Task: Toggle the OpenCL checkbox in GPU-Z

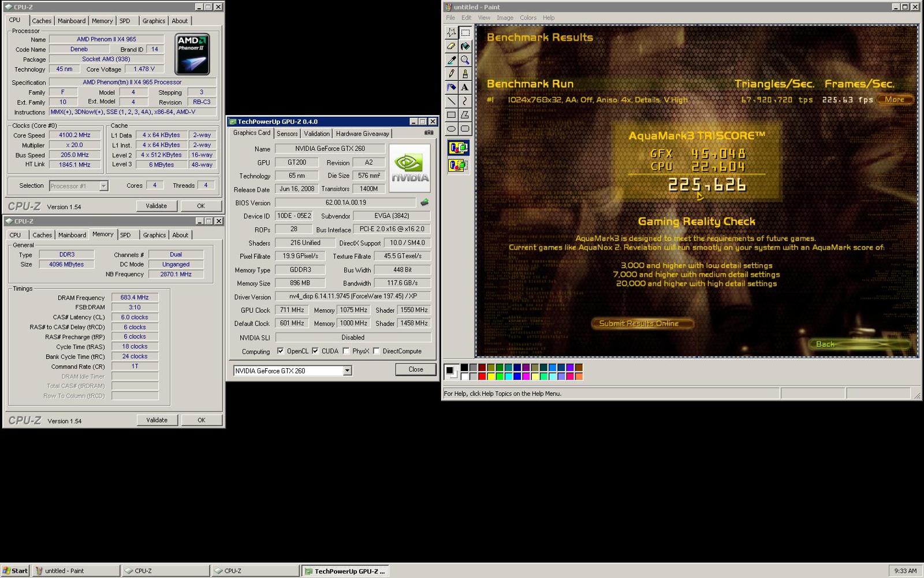Action: 280,351
